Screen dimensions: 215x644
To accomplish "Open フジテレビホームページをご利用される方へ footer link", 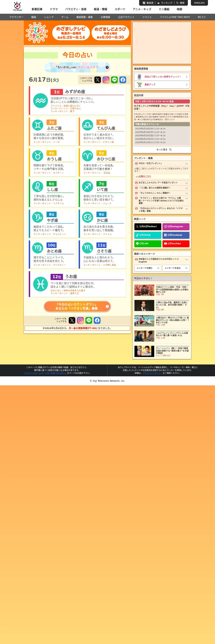I will tap(45, 373).
